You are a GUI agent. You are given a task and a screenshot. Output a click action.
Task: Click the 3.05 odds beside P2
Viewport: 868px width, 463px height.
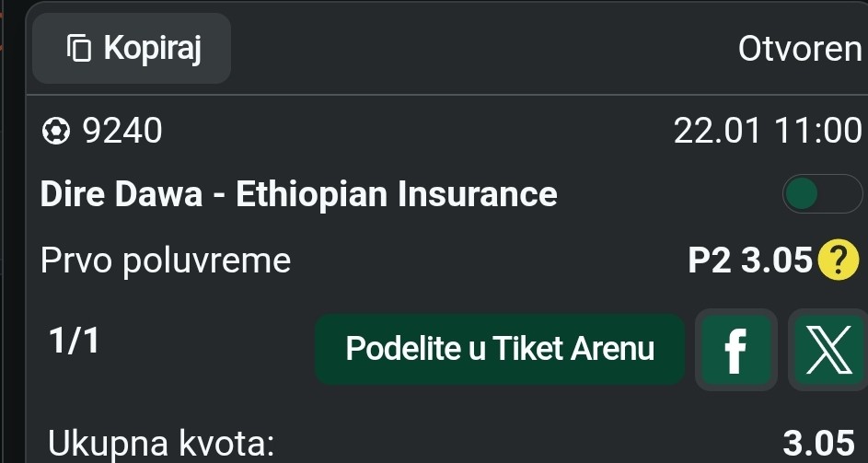[x=777, y=262]
